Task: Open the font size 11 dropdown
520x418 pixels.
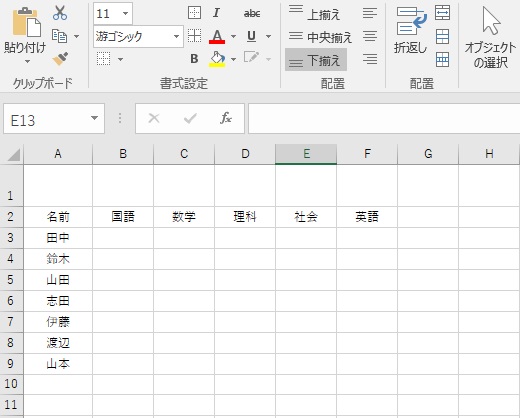Action: coord(126,14)
